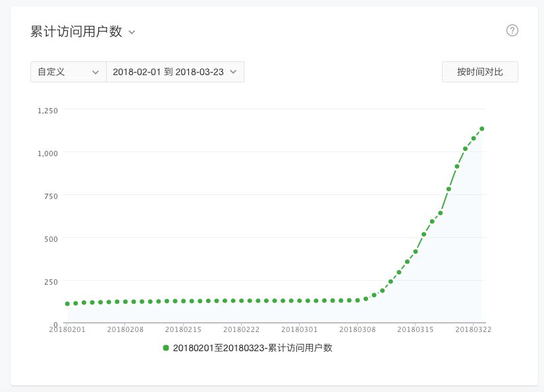Click the 累计访问用户数 title text

[76, 32]
